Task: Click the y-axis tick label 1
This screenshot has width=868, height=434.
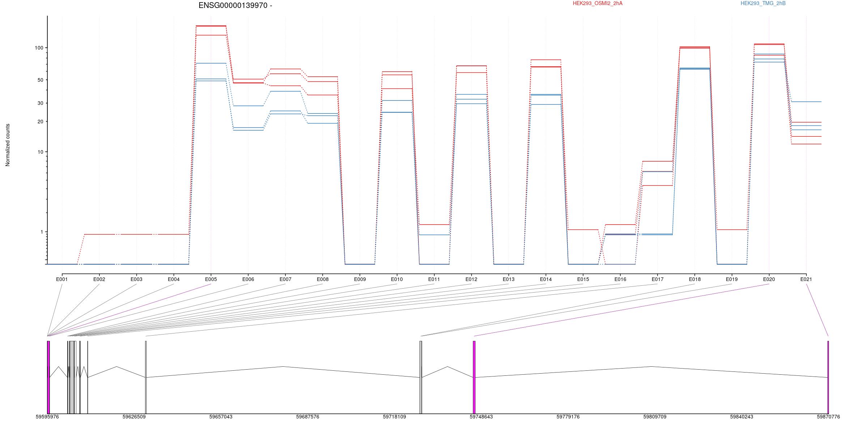Action: click(42, 232)
